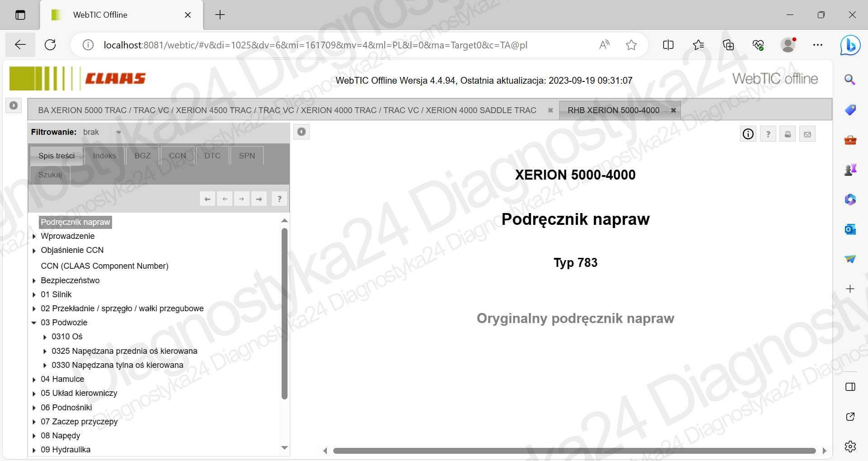Viewport: 868px width, 461px height.
Task: Toggle the read aloud icon
Action: pyautogui.click(x=604, y=45)
